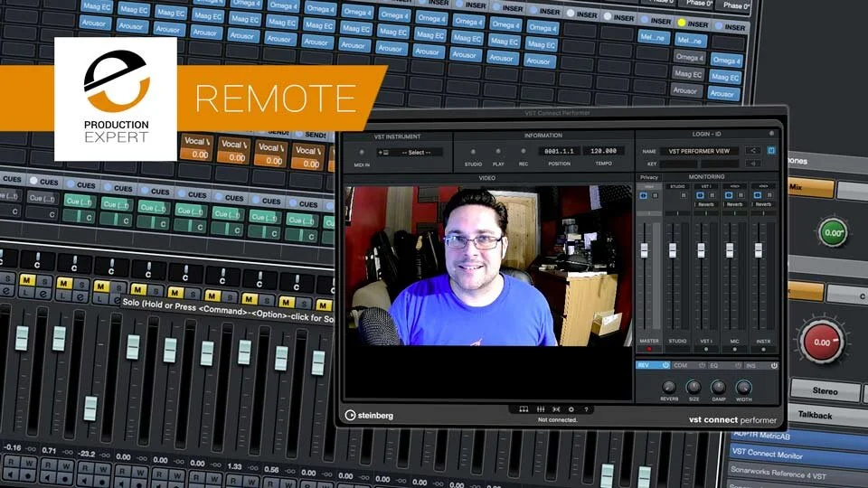This screenshot has width=868, height=488.
Task: Select Sonarworks Reference 4 VST in list
Action: click(797, 473)
